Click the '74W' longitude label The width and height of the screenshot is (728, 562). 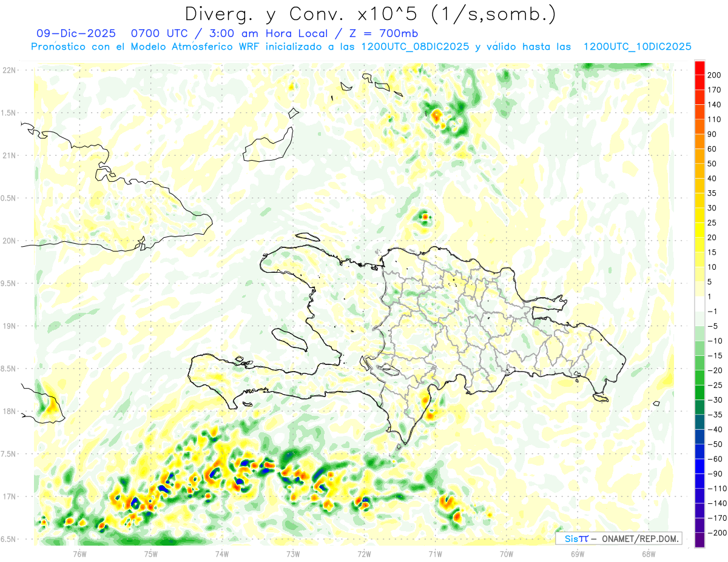(222, 553)
